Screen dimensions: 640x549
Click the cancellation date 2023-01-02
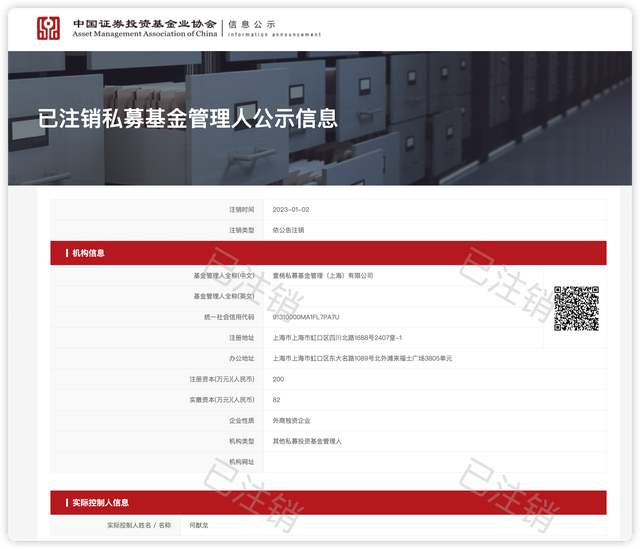click(291, 210)
